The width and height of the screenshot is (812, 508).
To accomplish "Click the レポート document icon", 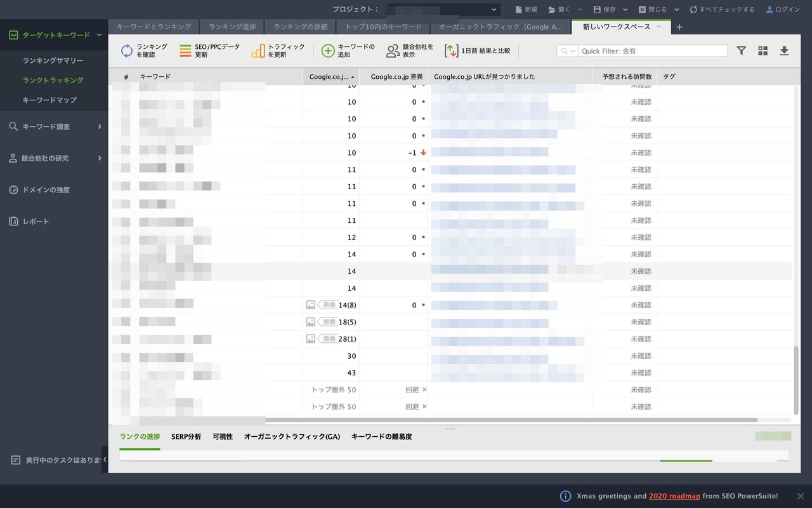I will 13,222.
